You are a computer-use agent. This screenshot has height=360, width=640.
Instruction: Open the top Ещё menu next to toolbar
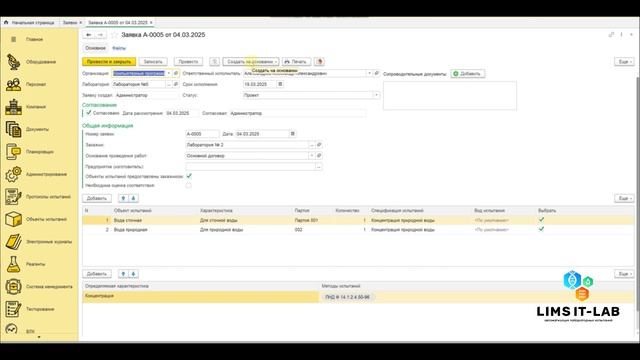(x=624, y=62)
